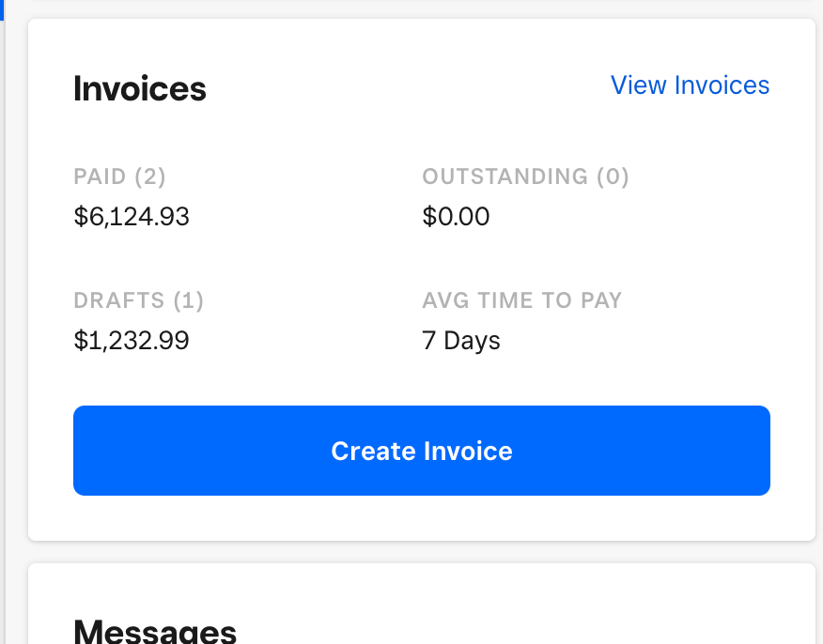Click the gray gap between Invoices and Messages cards
The image size is (823, 644).
click(x=422, y=552)
